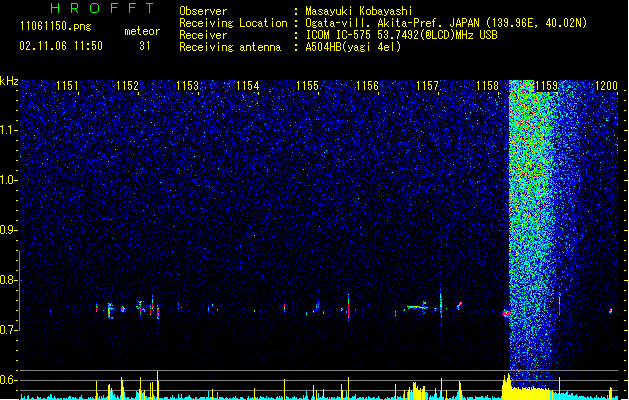
Task: Click the 0.6 frequency axis label
Action: (x=9, y=380)
